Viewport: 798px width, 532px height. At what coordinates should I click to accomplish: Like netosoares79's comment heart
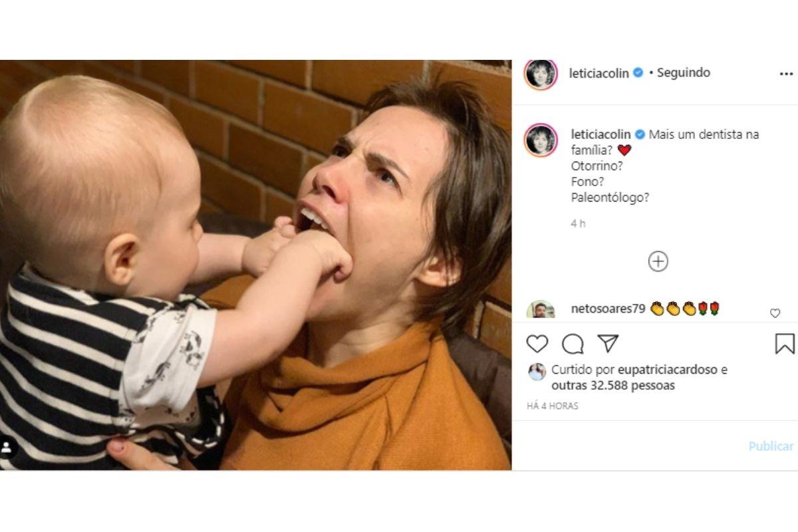tap(775, 313)
